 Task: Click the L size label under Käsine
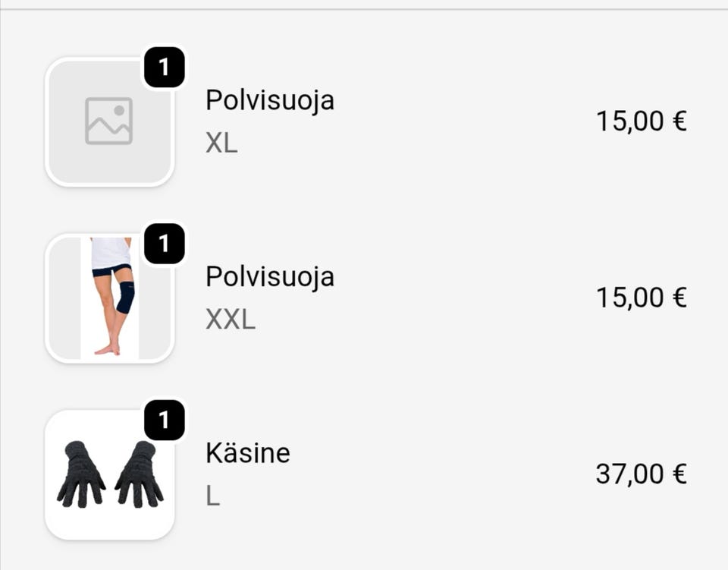coord(212,497)
